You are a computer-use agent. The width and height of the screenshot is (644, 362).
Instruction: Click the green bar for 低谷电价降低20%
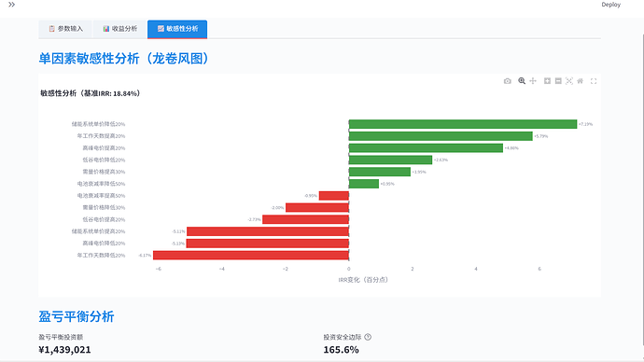390,160
